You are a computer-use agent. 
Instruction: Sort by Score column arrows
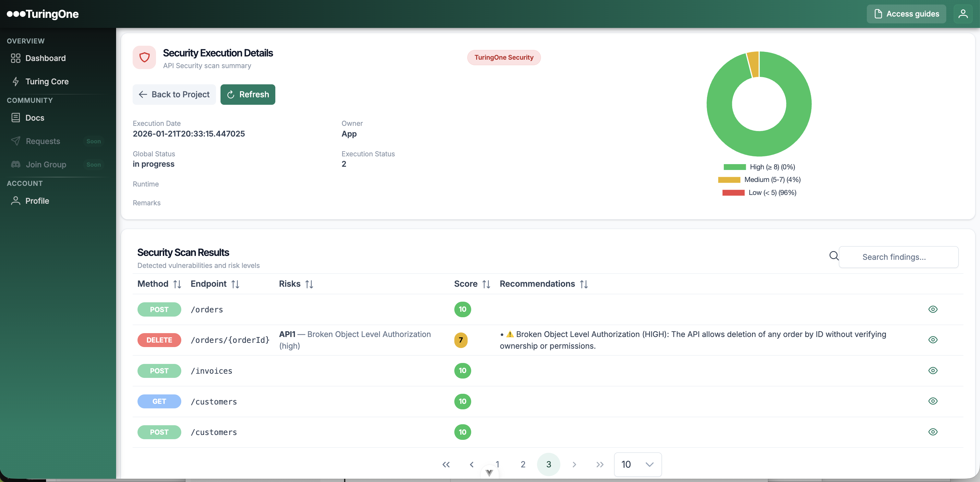(486, 284)
